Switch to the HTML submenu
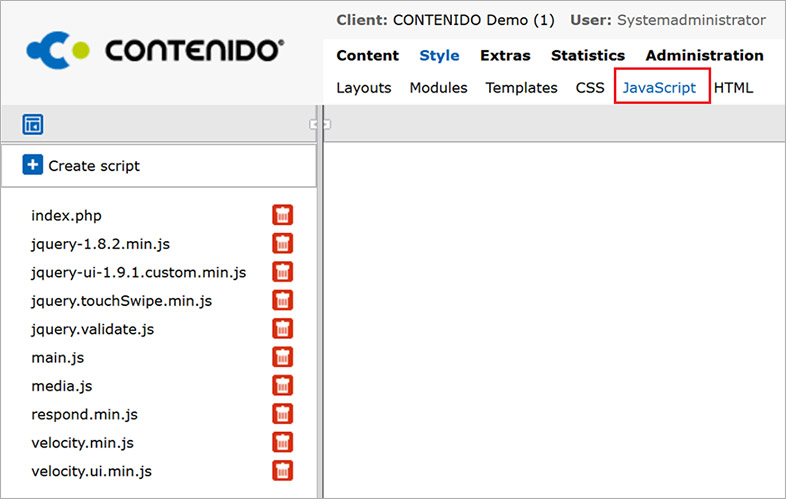Screen dimensions: 786x499 pos(733,88)
